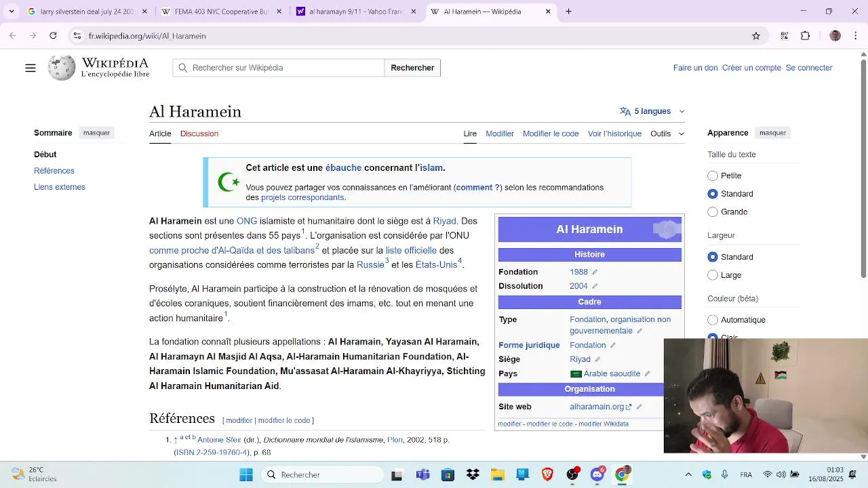Switch to al haramayn 9/11 Yahoo tab
This screenshot has height=488, width=868.
pos(357,12)
